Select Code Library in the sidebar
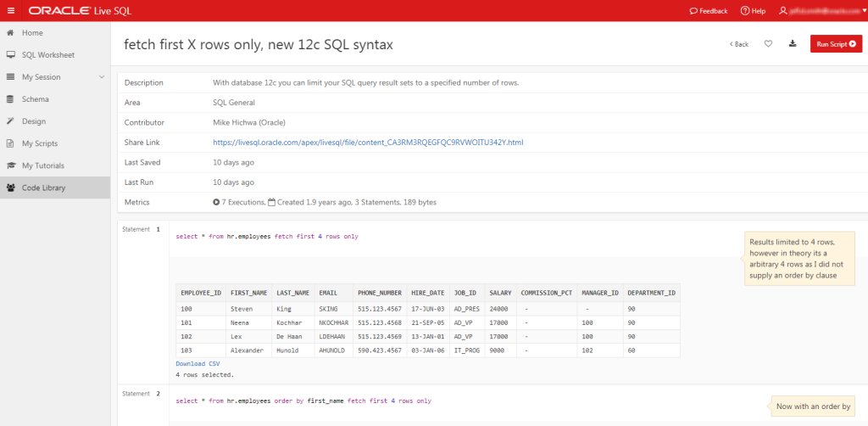The image size is (868, 426). pos(55,188)
